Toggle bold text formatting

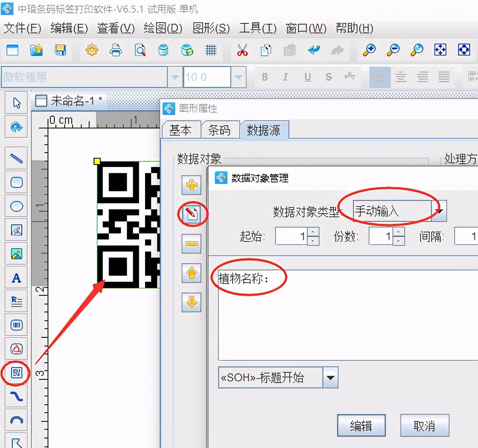265,77
